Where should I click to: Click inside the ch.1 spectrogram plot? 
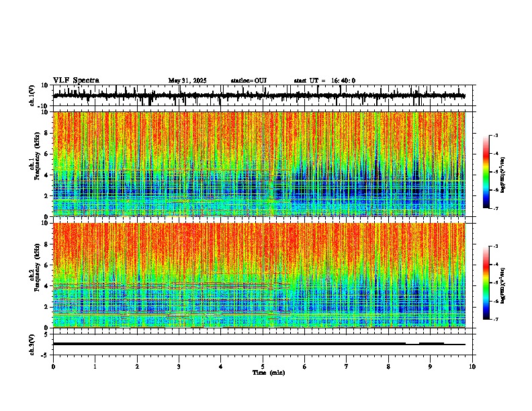[259, 164]
